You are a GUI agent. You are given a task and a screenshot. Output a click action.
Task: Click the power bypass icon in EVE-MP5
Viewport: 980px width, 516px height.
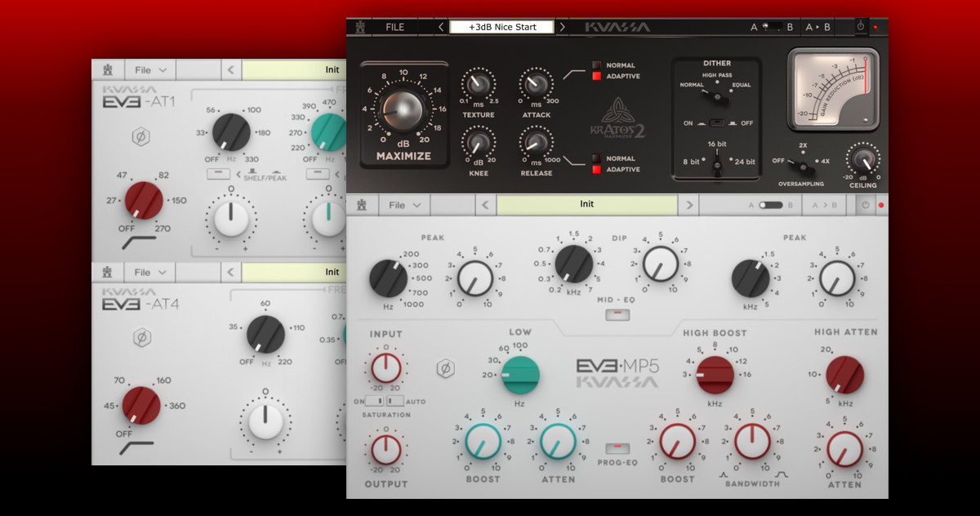pos(865,205)
